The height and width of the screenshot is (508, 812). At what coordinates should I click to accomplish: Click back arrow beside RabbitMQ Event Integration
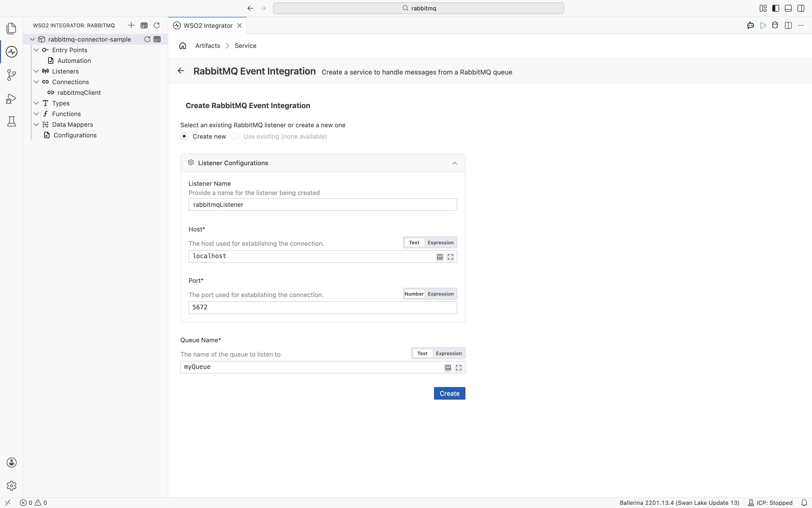click(181, 71)
